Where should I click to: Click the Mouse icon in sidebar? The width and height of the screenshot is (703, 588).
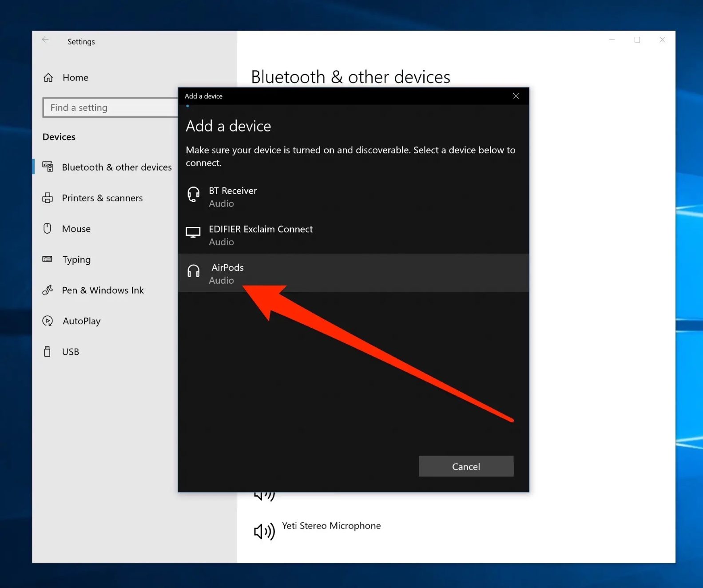tap(48, 229)
